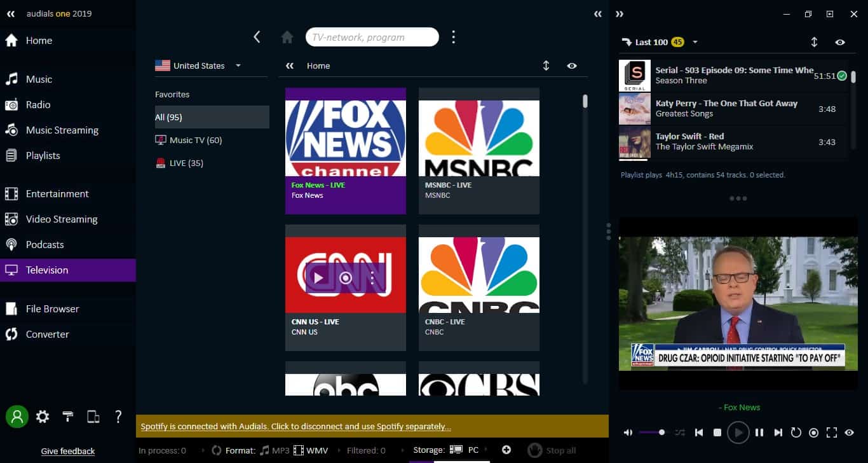
Task: Pause the playback
Action: (x=759, y=432)
